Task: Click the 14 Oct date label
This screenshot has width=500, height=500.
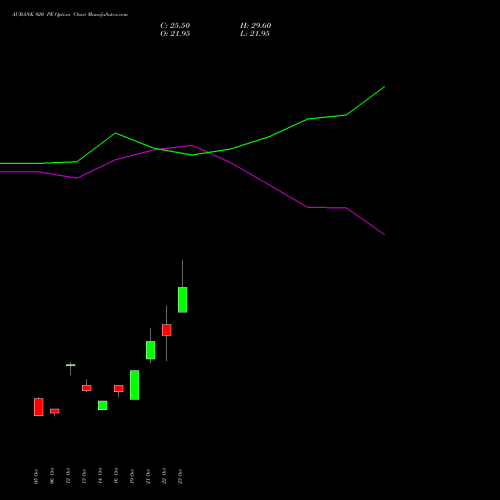Action: [100, 476]
